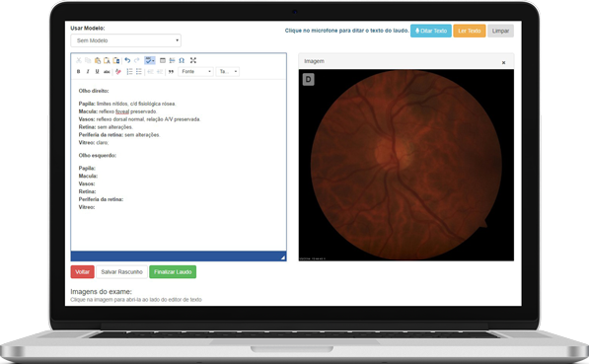This screenshot has height=364, width=589.
Task: Open the Usar Modelo 'Sem Modelo' dropdown
Action: pos(126,40)
